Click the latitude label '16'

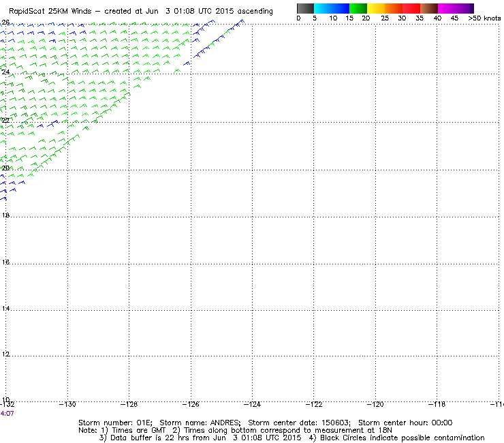(5, 262)
